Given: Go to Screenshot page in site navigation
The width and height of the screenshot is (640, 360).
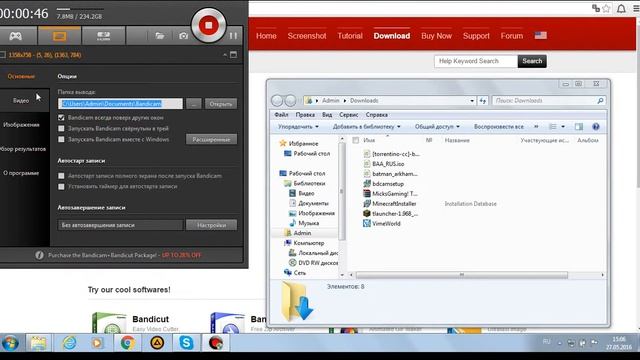Looking at the screenshot, I should click(x=307, y=36).
